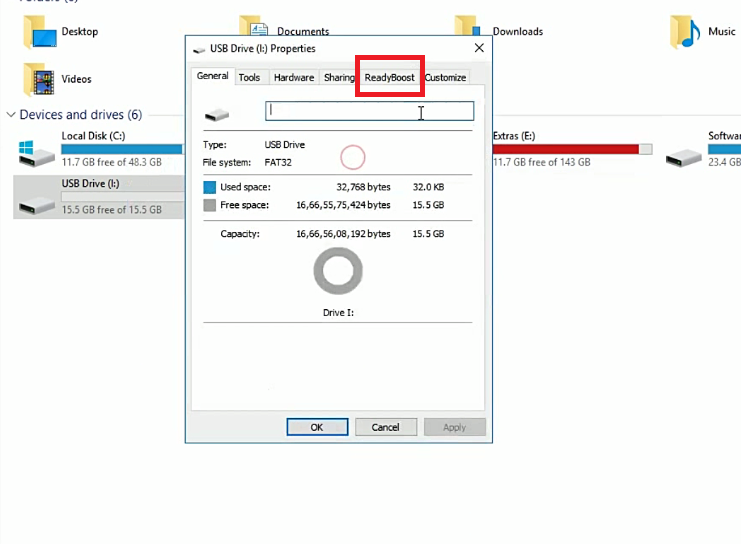
Task: Click the Used space blue color square
Action: pos(209,187)
